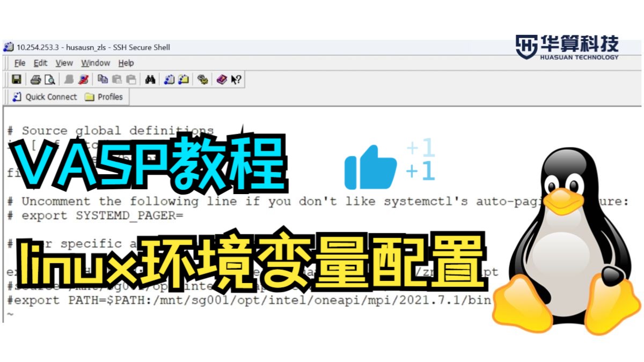Click the Copy toolbar icon
The width and height of the screenshot is (644, 362).
pos(103,80)
